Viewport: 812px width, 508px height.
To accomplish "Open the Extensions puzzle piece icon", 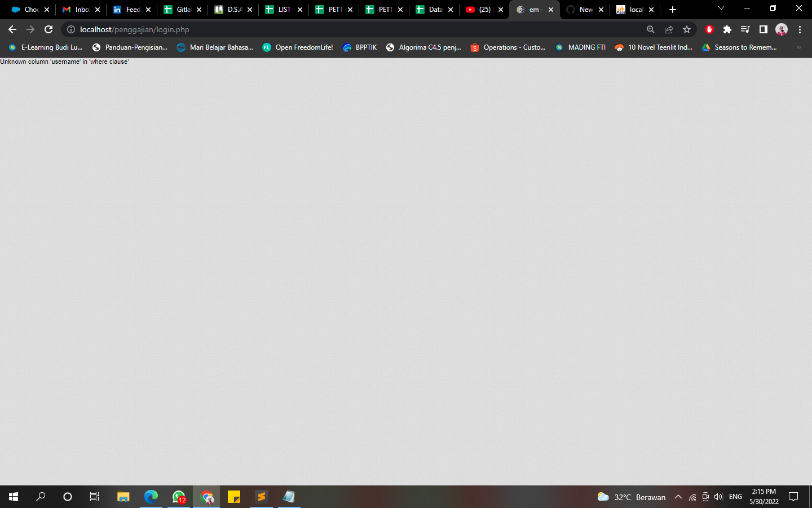I will point(727,29).
